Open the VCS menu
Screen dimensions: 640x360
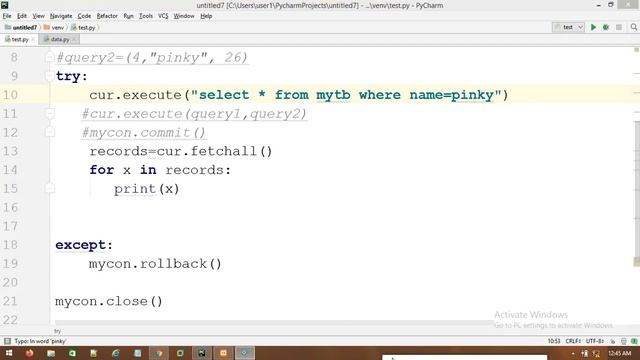pyautogui.click(x=163, y=16)
